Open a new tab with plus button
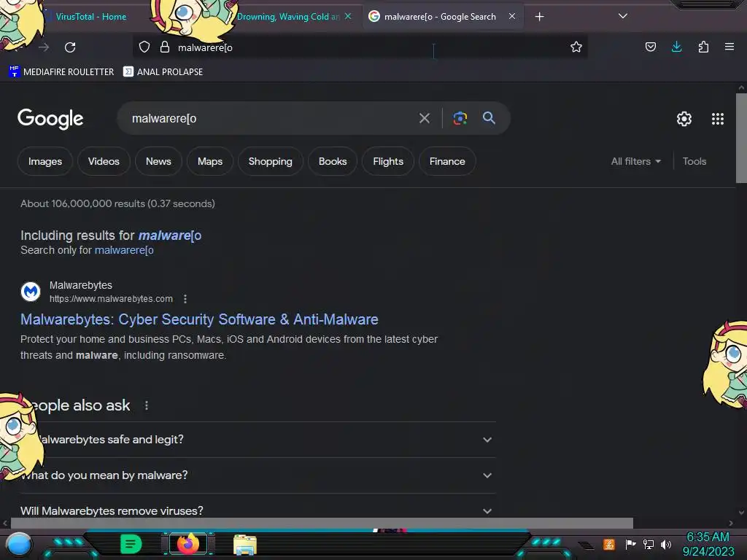 pos(539,17)
